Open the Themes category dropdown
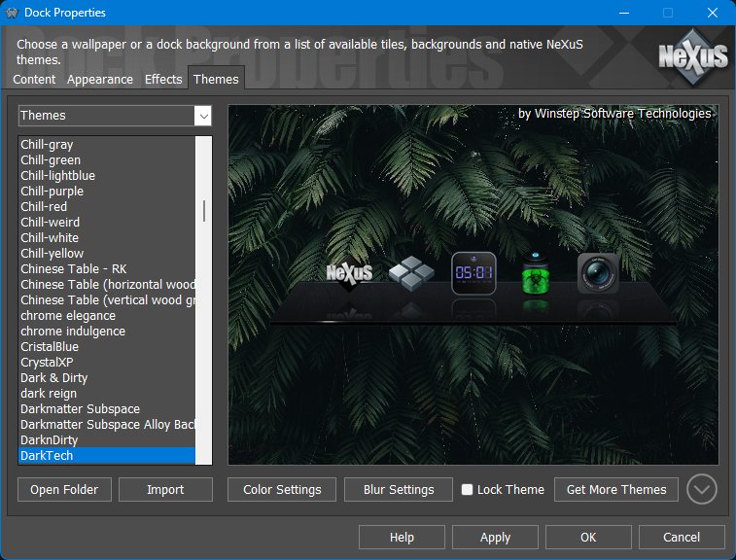Image resolution: width=736 pixels, height=560 pixels. (x=203, y=116)
